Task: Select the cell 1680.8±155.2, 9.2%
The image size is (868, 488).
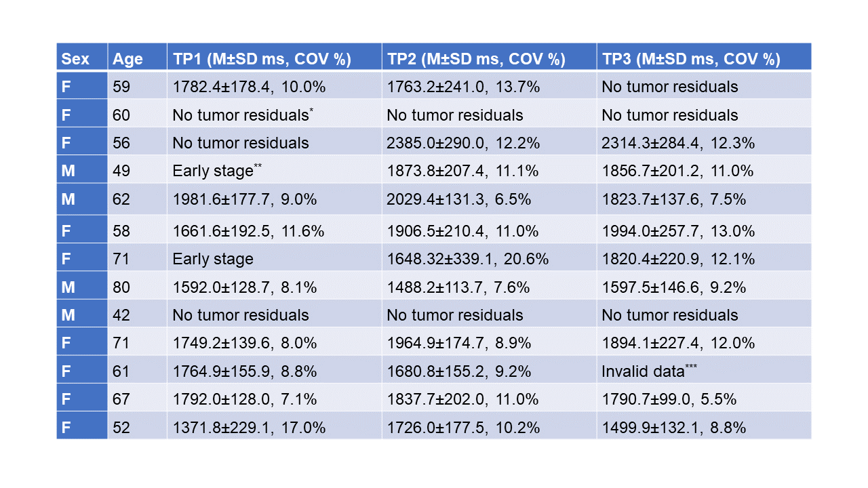Action: (458, 371)
